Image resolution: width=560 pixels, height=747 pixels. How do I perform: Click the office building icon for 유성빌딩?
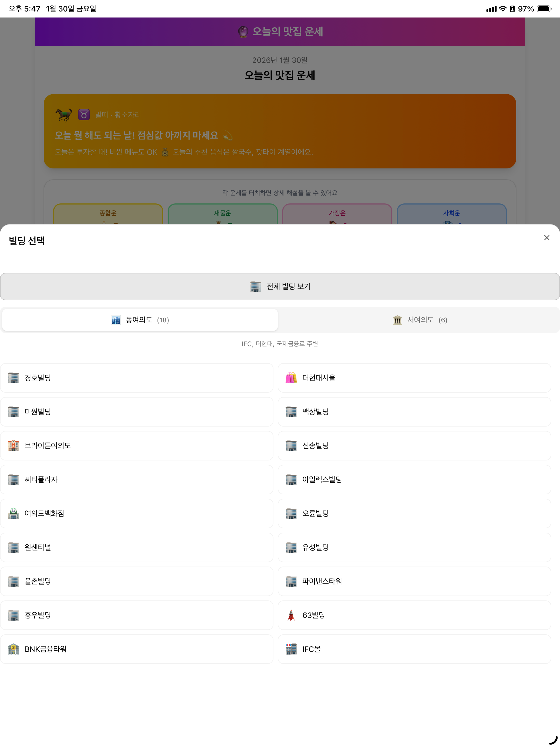pos(291,547)
